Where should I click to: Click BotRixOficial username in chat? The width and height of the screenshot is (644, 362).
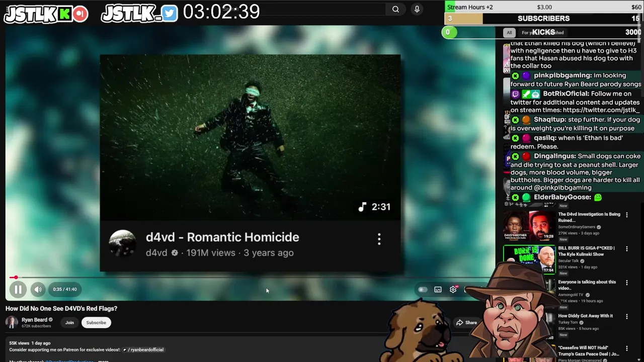(x=566, y=94)
